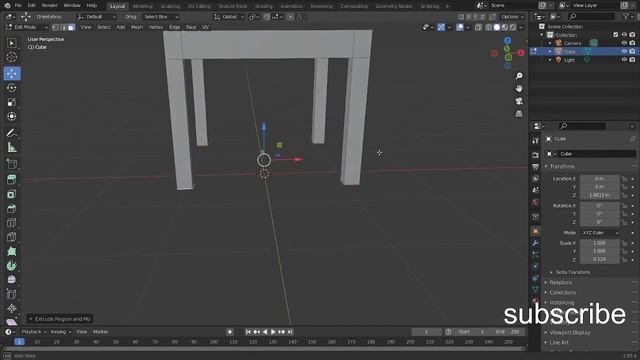The image size is (640, 360).
Task: Click the play animation button
Action: pos(273,332)
